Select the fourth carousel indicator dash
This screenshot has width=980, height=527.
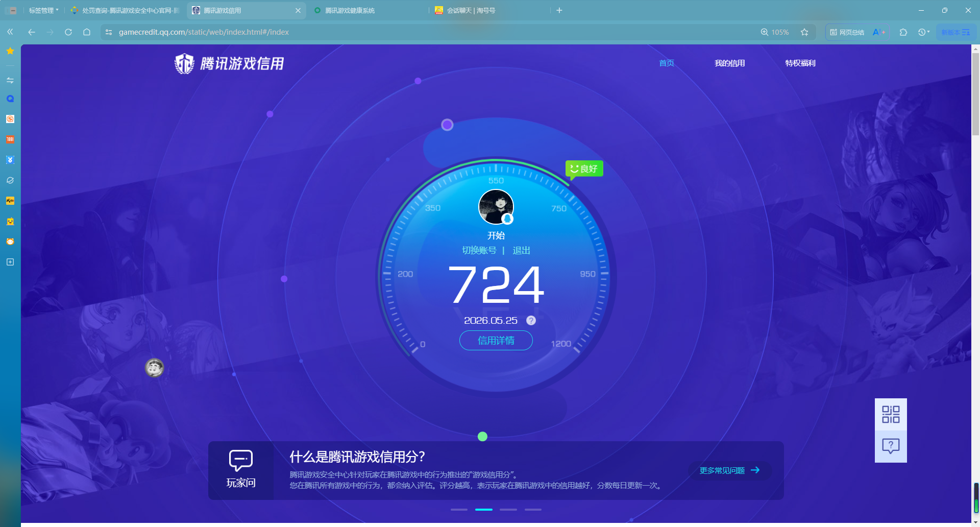(533, 510)
